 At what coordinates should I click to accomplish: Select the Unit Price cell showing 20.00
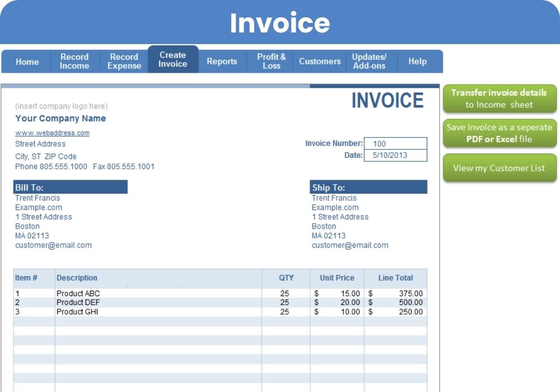[x=337, y=302]
